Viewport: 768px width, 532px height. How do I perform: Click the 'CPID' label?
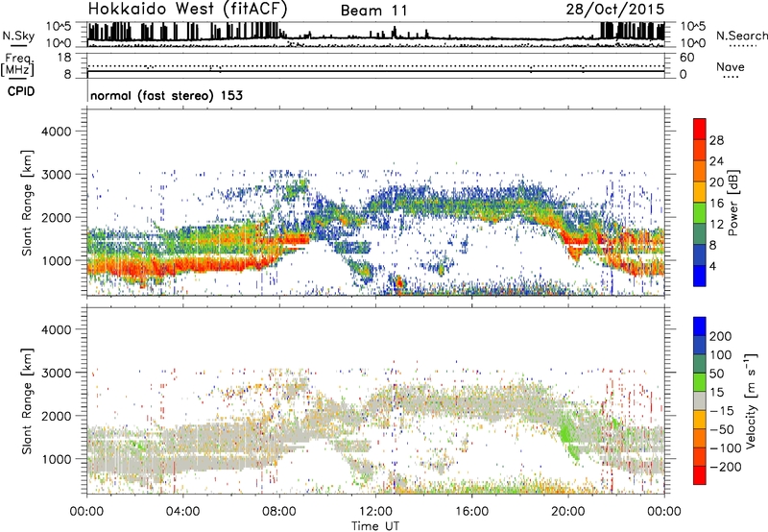[21, 91]
